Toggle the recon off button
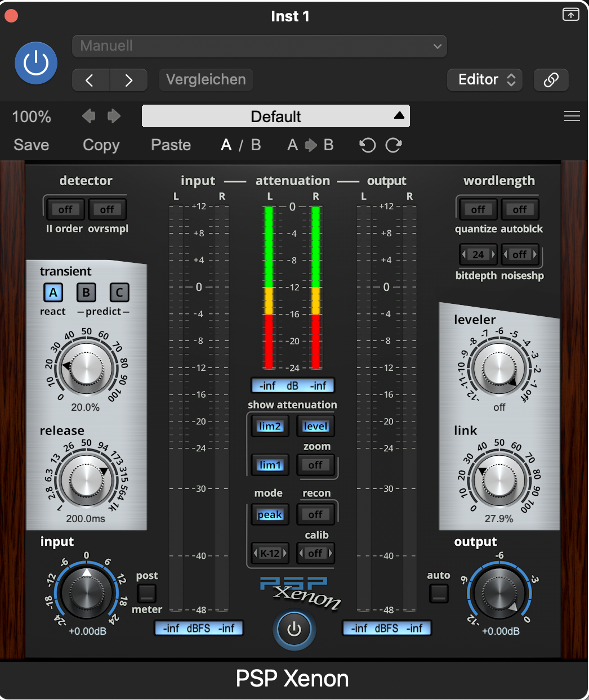The height and width of the screenshot is (700, 589). coord(315,514)
